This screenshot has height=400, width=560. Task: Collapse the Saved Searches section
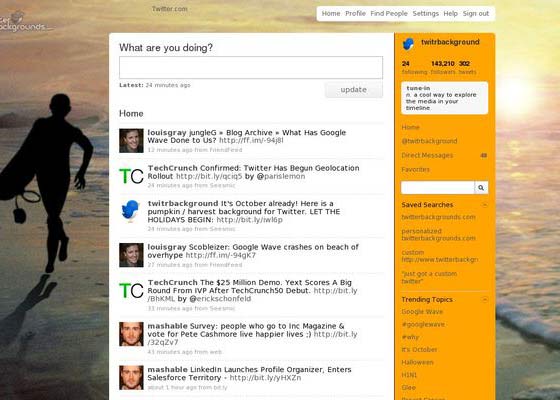coord(485,205)
